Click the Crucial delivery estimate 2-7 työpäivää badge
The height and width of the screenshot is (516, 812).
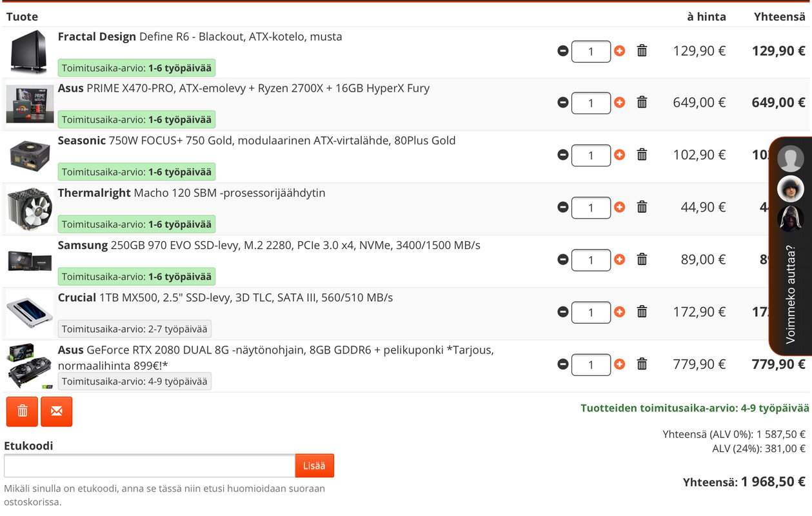(135, 329)
